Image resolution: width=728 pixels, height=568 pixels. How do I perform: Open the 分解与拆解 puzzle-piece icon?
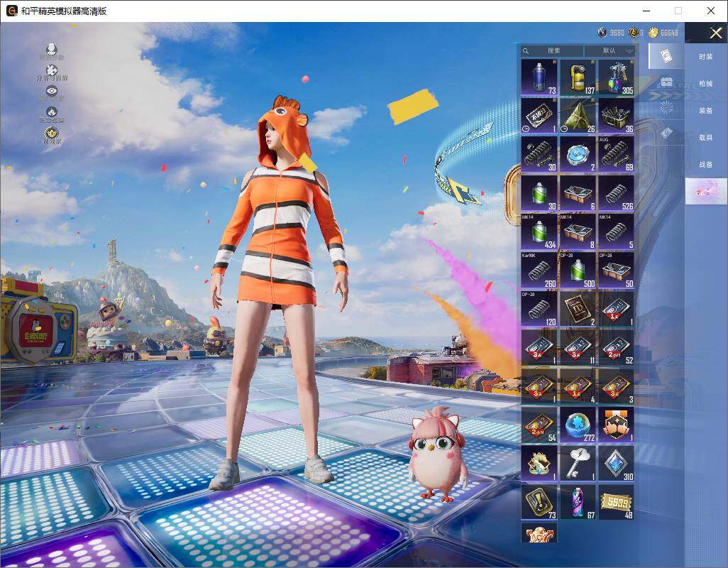coord(52,72)
